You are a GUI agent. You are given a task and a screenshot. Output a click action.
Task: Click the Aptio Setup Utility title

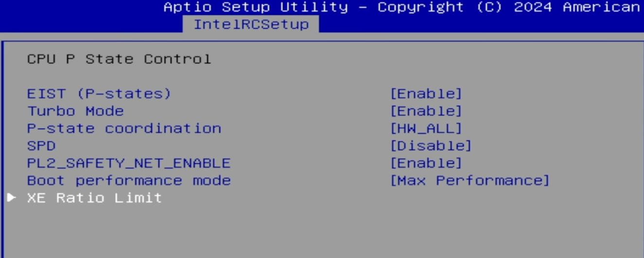256,7
